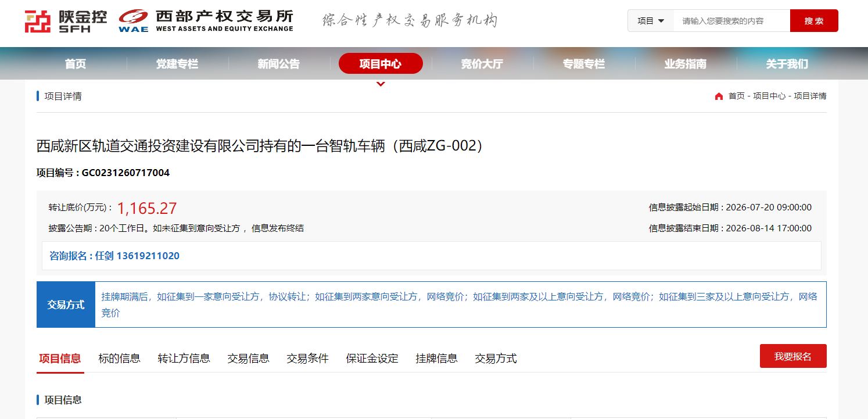868x419 pixels.
Task: Switch to the 交易条件 tab
Action: tap(307, 359)
